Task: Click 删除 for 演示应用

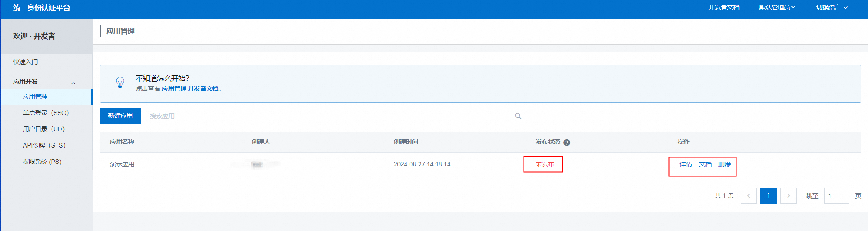Action: coord(724,164)
